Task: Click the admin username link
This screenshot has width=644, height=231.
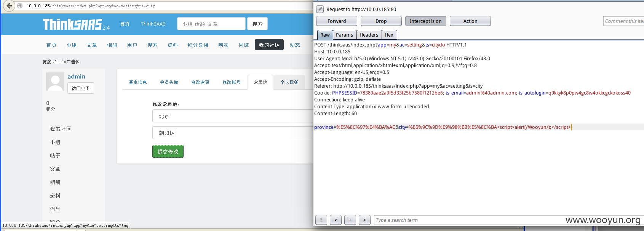Action: coord(76,77)
